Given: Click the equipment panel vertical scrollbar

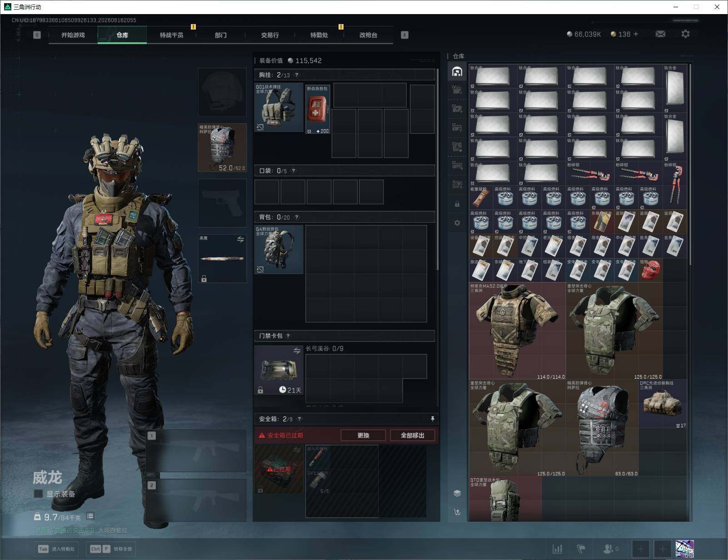Looking at the screenshot, I should [x=437, y=169].
